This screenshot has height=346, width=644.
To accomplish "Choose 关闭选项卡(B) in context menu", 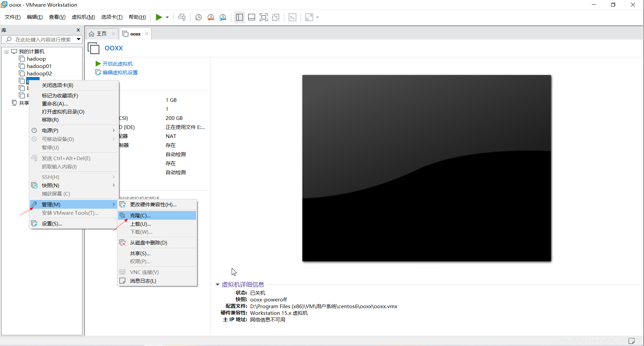I will coord(74,85).
